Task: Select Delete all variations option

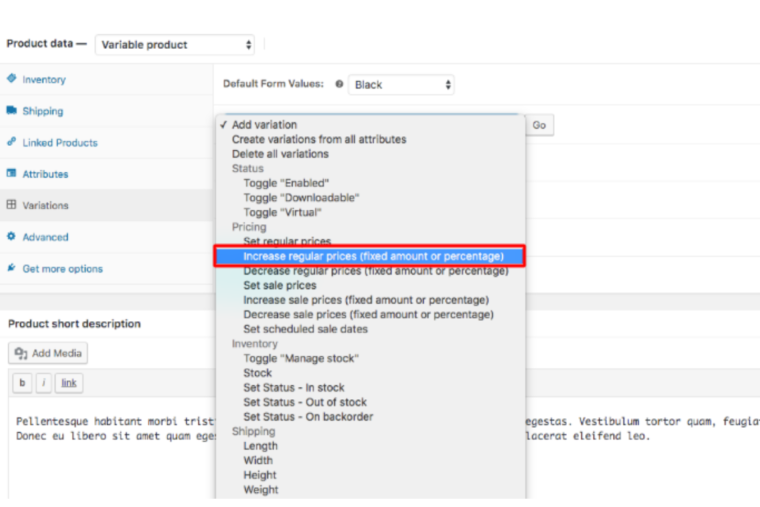Action: (x=370, y=154)
